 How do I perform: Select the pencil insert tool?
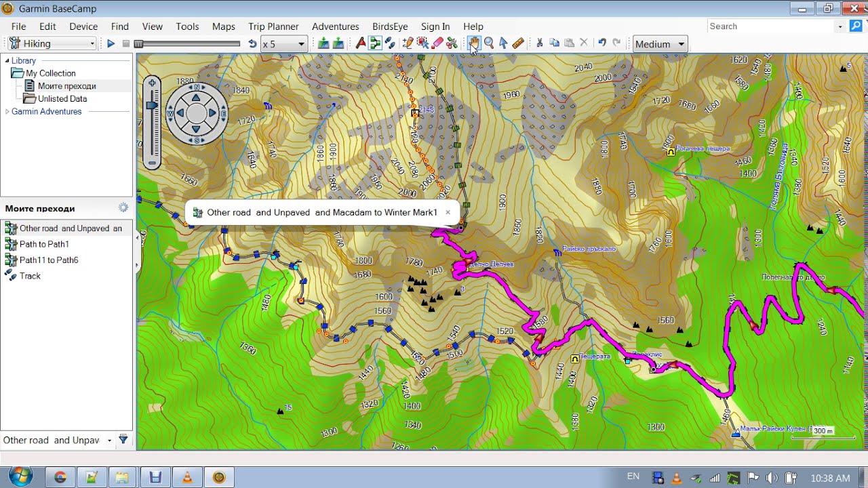coord(408,44)
